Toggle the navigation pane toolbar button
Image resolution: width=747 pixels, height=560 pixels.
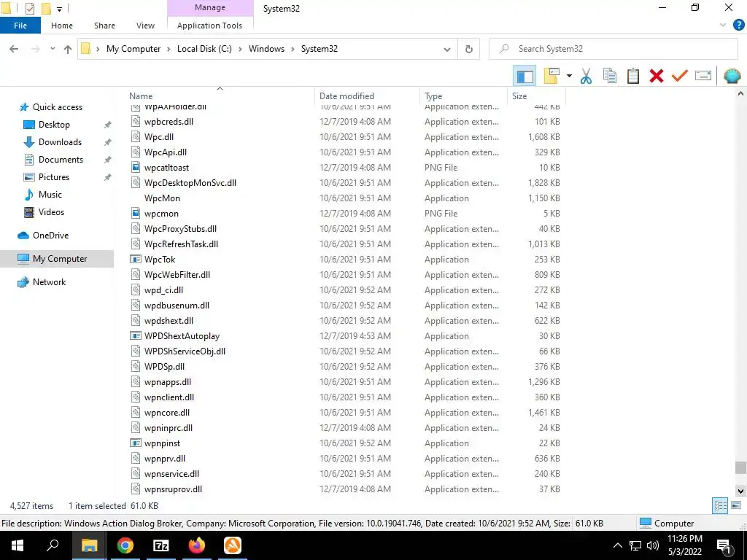click(x=525, y=76)
